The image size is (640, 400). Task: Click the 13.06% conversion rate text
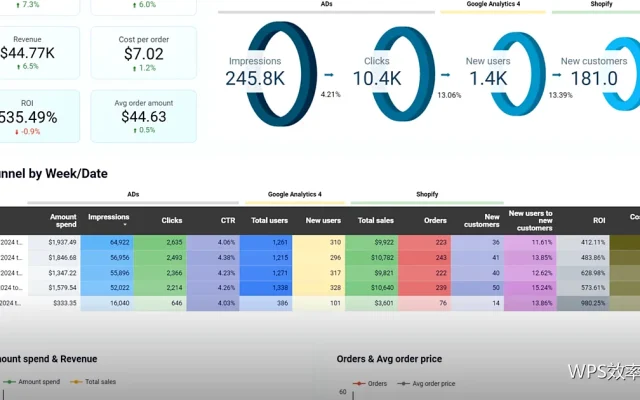pos(449,95)
